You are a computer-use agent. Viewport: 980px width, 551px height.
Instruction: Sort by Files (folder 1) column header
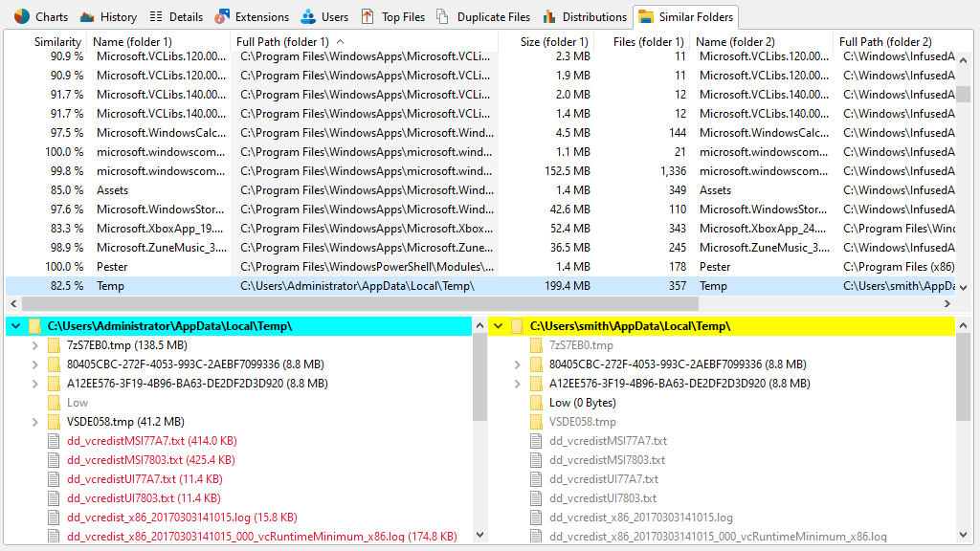(642, 42)
